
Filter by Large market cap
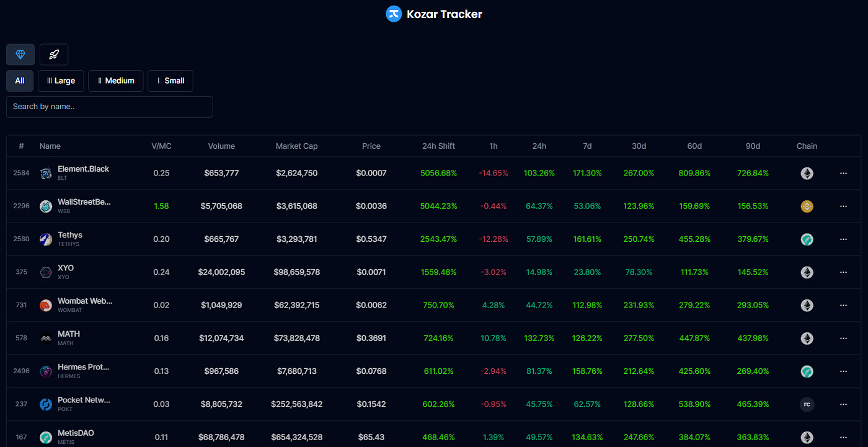coord(61,81)
